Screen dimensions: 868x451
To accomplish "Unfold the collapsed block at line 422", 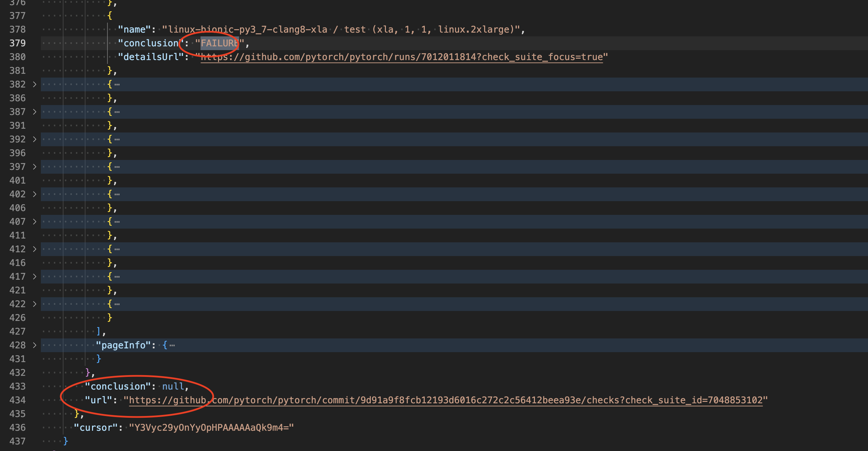I will (34, 304).
